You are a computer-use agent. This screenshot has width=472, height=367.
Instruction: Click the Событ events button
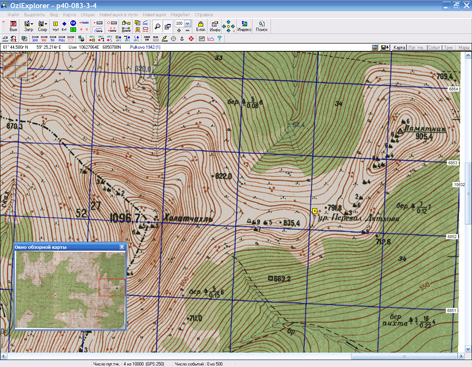pos(434,48)
